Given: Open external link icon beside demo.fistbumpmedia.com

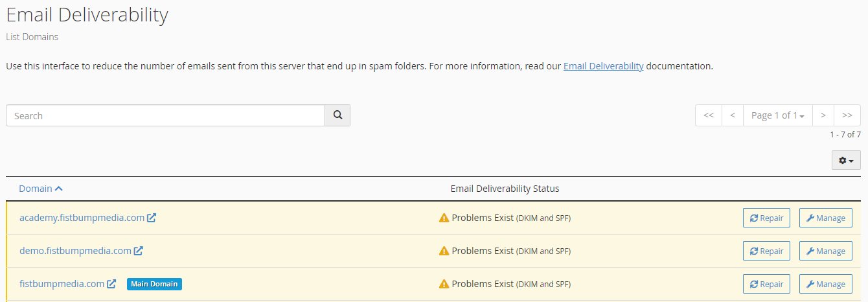Looking at the screenshot, I should [139, 251].
